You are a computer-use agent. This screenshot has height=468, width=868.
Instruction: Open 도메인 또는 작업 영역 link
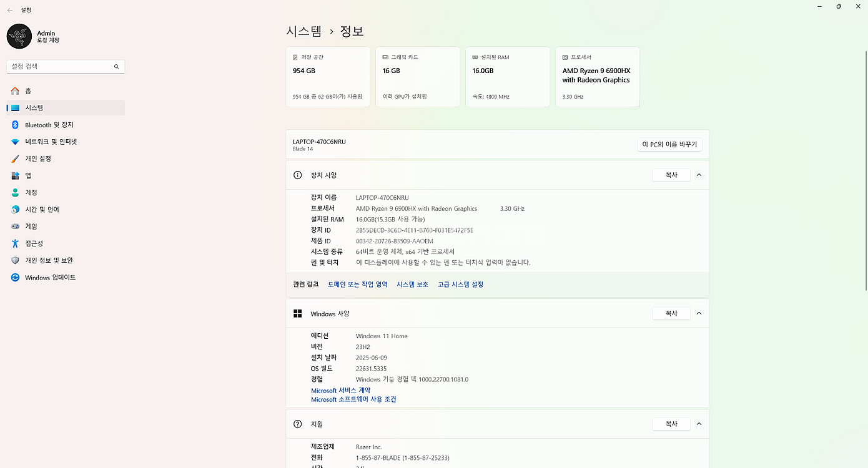[358, 285]
